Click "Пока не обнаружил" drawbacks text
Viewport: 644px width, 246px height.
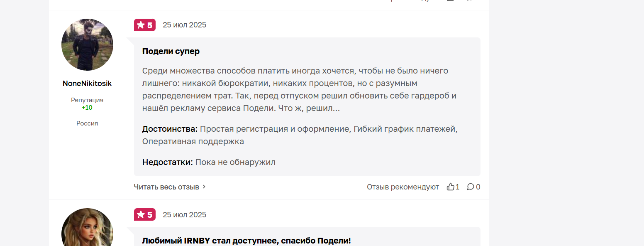235,162
